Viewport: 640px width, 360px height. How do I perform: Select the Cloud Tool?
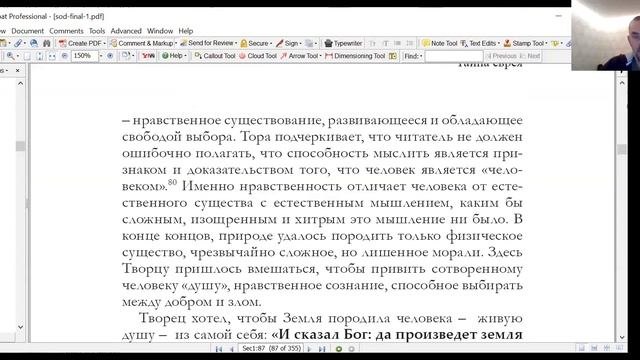point(258,56)
